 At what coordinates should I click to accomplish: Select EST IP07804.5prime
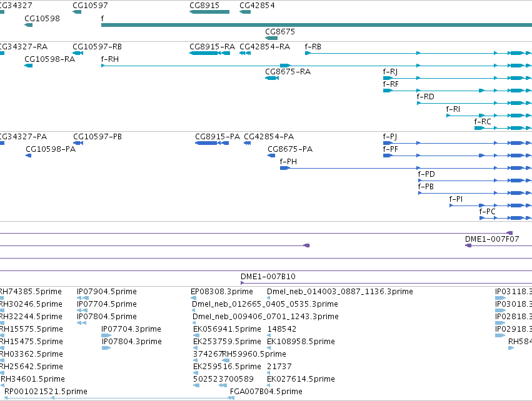(x=106, y=317)
